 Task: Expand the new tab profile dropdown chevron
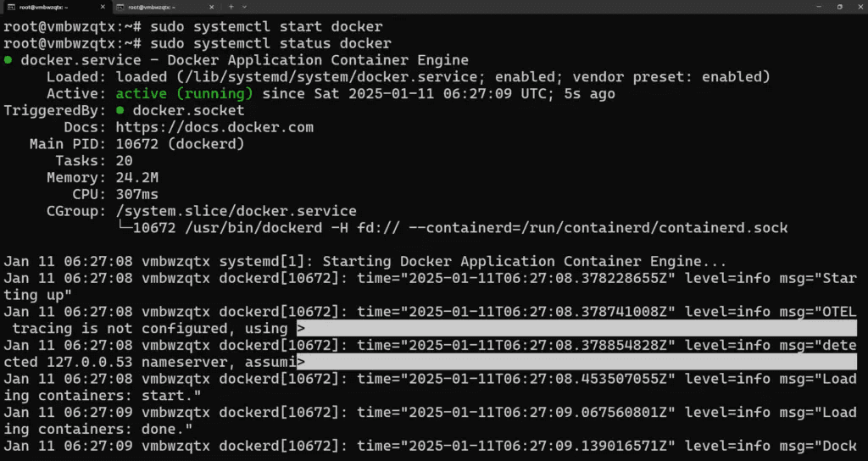pos(246,7)
